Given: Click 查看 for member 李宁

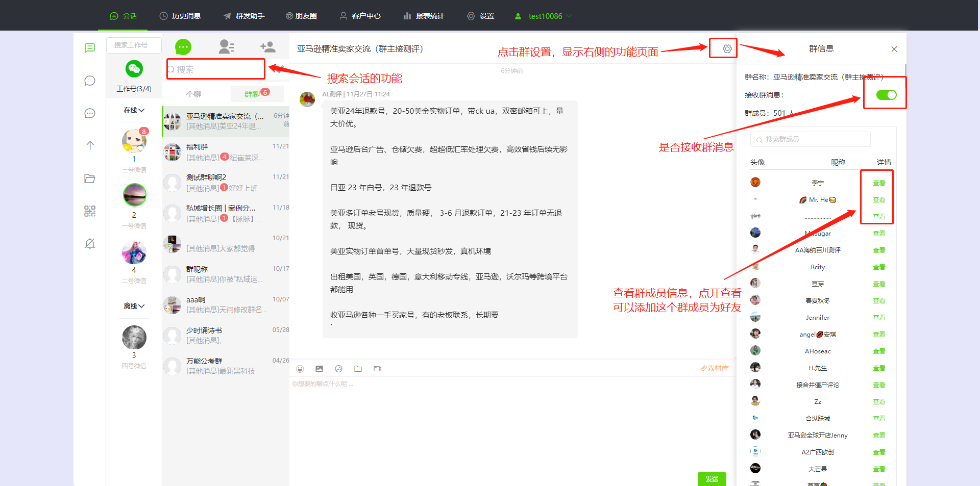Looking at the screenshot, I should pyautogui.click(x=879, y=183).
